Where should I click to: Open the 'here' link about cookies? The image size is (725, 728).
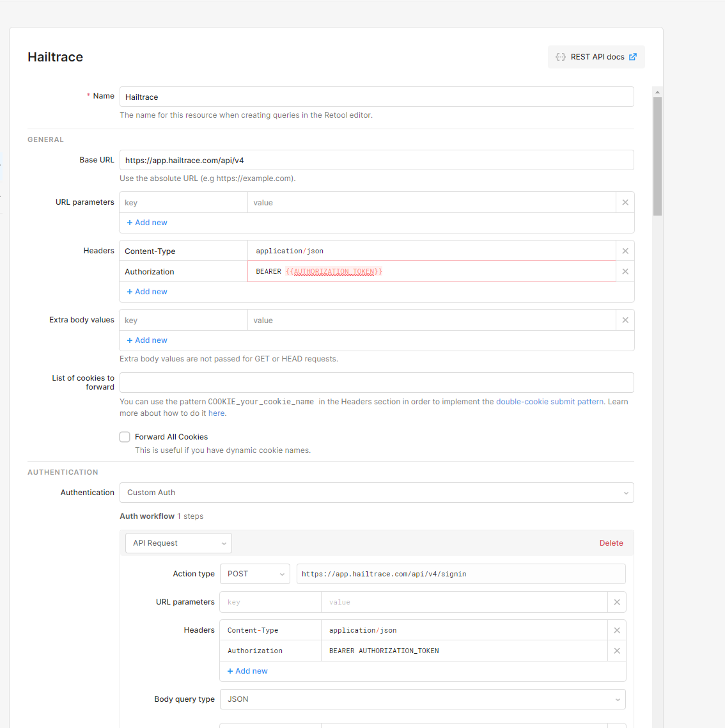pyautogui.click(x=216, y=413)
